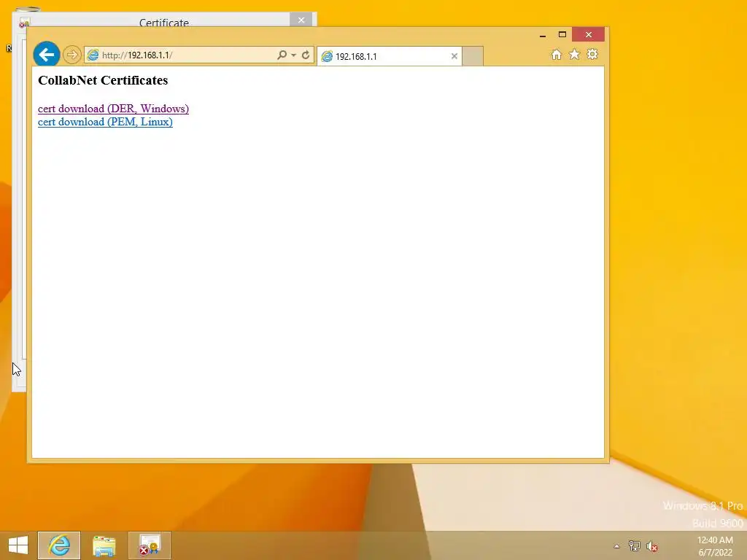
Task: Maximize the Internet Explorer window
Action: [562, 35]
